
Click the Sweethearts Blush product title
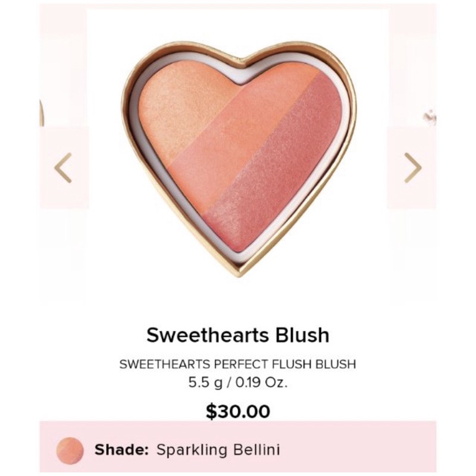[238, 335]
